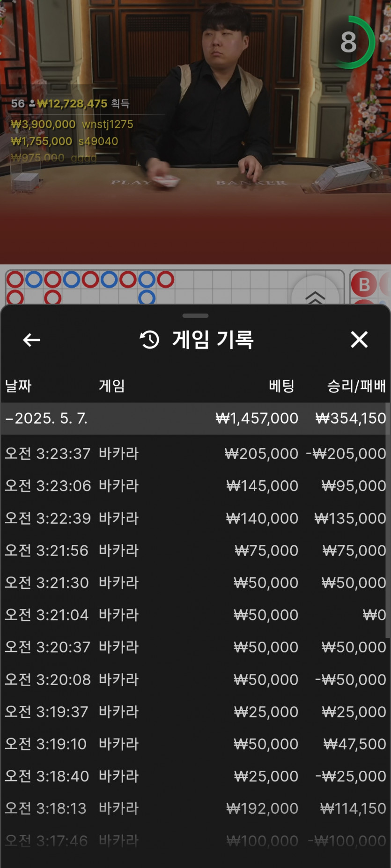Tap the player count icon near 56
Image resolution: width=391 pixels, height=868 pixels.
32,103
